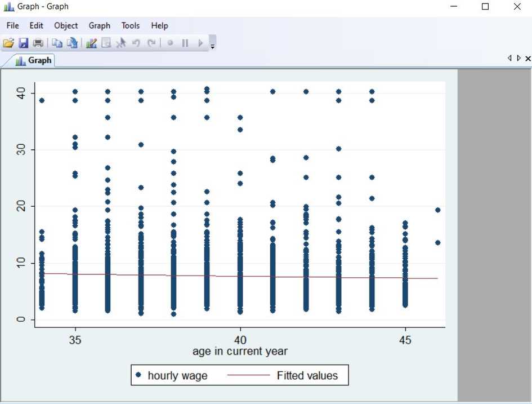Navigate to the previous graph tab

(509, 58)
